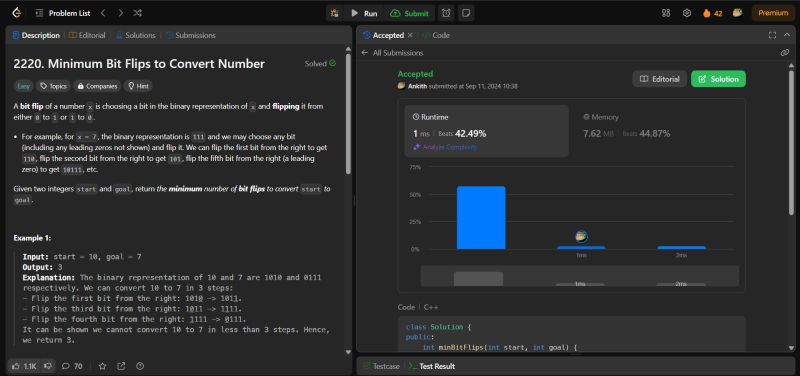Toggle the dislike thumbs-down button
This screenshot has width=800, height=376.
[48, 366]
